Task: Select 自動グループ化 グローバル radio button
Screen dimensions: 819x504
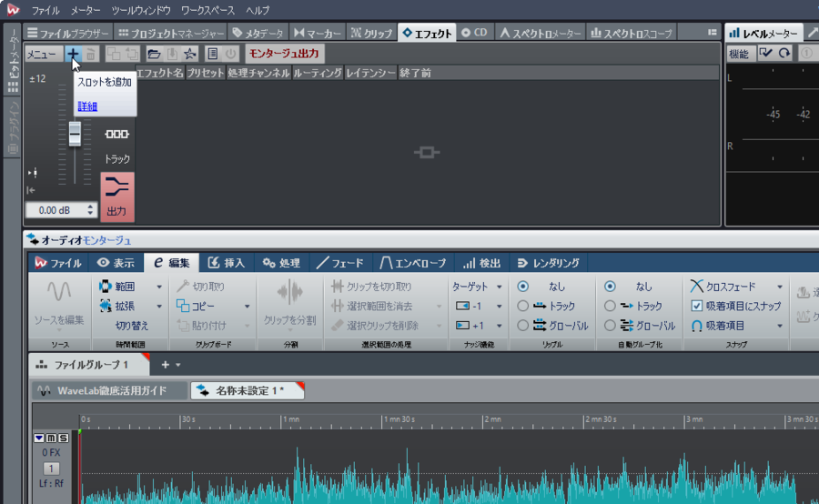Action: [610, 326]
